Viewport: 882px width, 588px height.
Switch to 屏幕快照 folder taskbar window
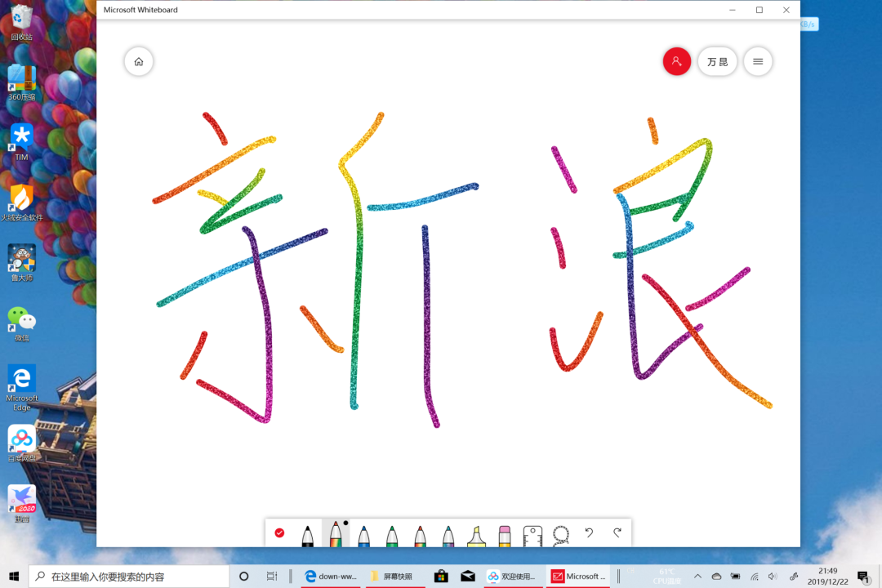[x=395, y=577]
